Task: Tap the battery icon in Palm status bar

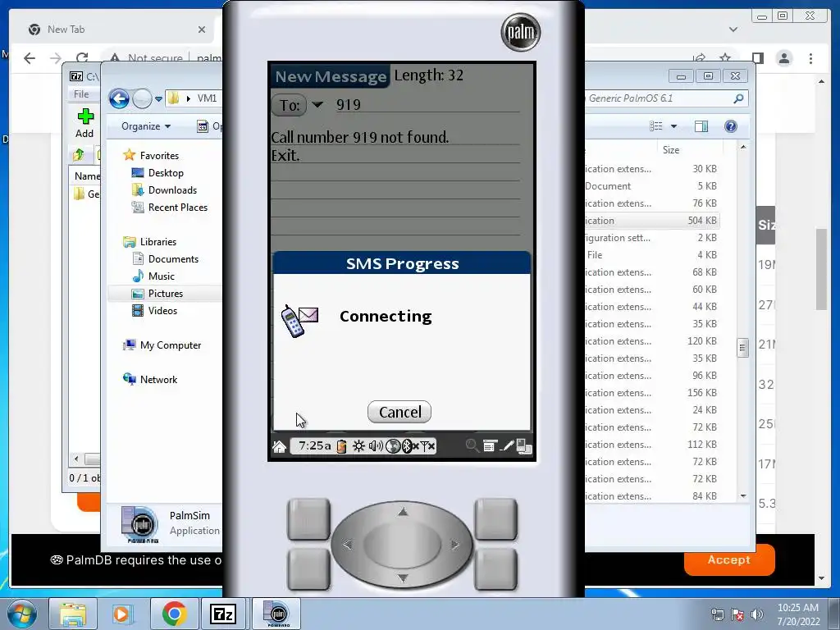Action: click(x=341, y=446)
